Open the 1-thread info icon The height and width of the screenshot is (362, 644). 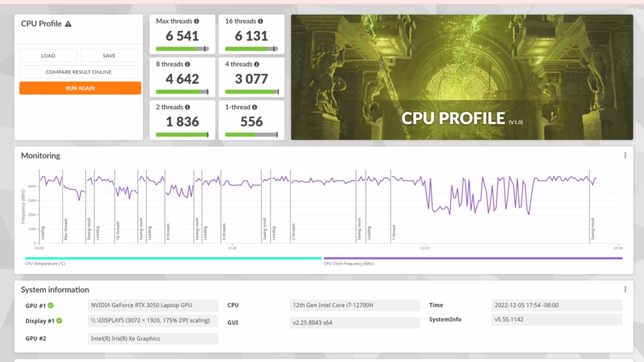(255, 107)
